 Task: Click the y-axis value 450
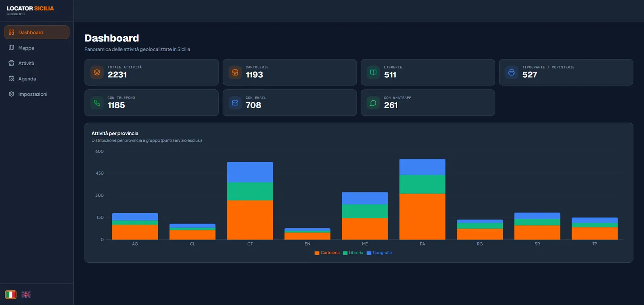99,173
